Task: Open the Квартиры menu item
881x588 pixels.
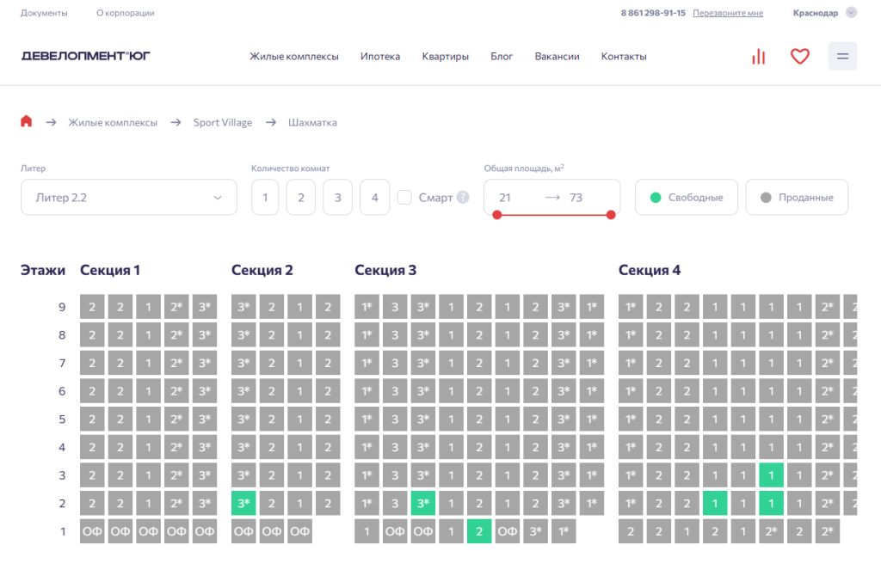Action: click(445, 56)
